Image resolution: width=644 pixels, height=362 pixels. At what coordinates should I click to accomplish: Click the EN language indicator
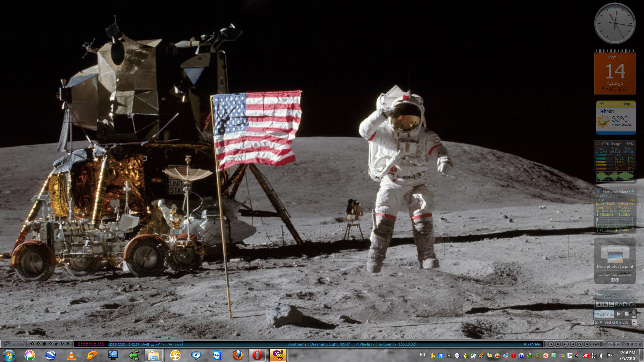click(x=422, y=355)
